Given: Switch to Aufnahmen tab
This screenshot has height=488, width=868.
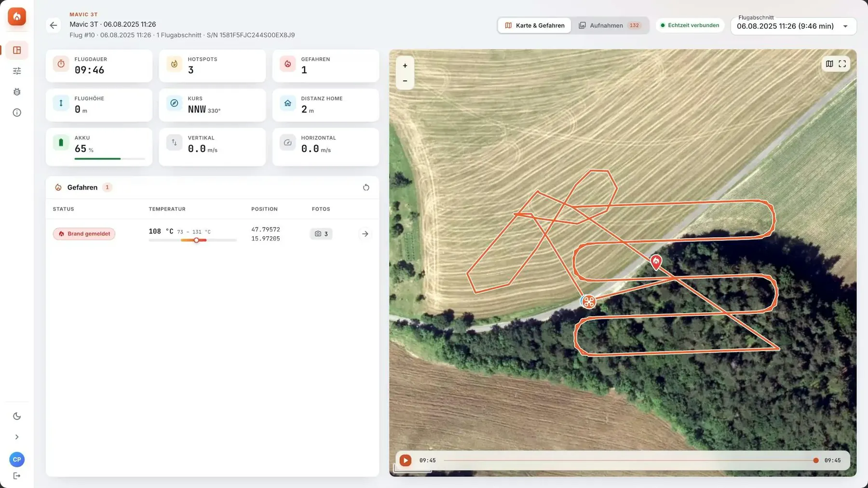Looking at the screenshot, I should click(610, 25).
